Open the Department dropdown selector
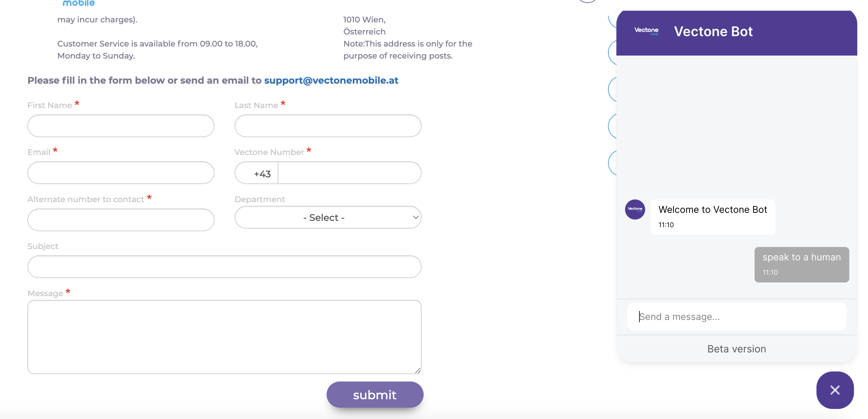Image resolution: width=868 pixels, height=419 pixels. pos(328,218)
